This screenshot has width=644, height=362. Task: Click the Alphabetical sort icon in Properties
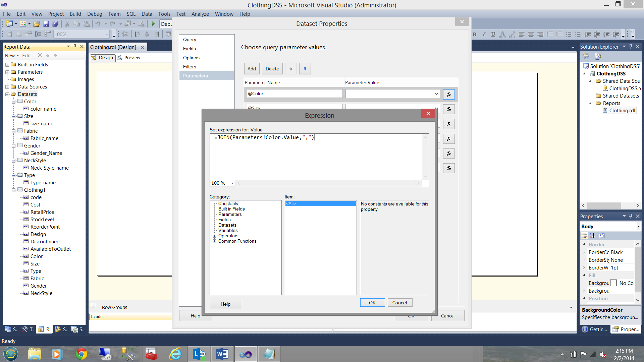coord(592,236)
